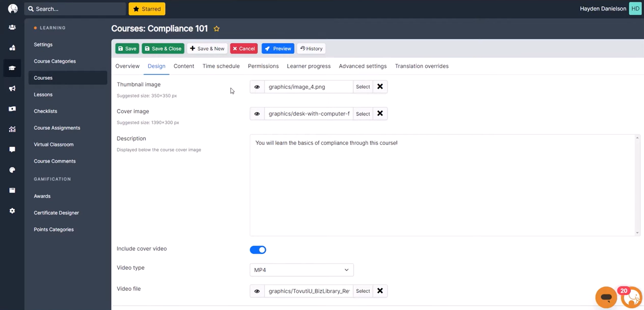The width and height of the screenshot is (644, 310).
Task: Open the Users section in the sidebar
Action: [12, 27]
